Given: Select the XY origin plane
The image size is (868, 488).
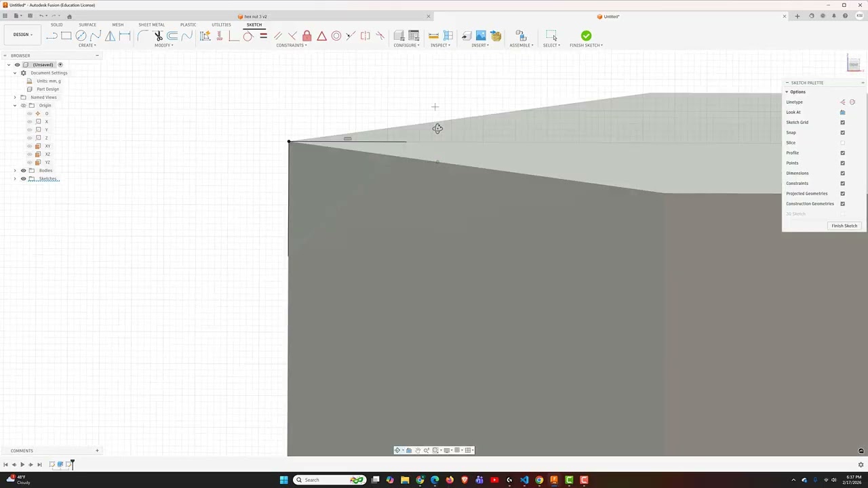Looking at the screenshot, I should [x=47, y=146].
